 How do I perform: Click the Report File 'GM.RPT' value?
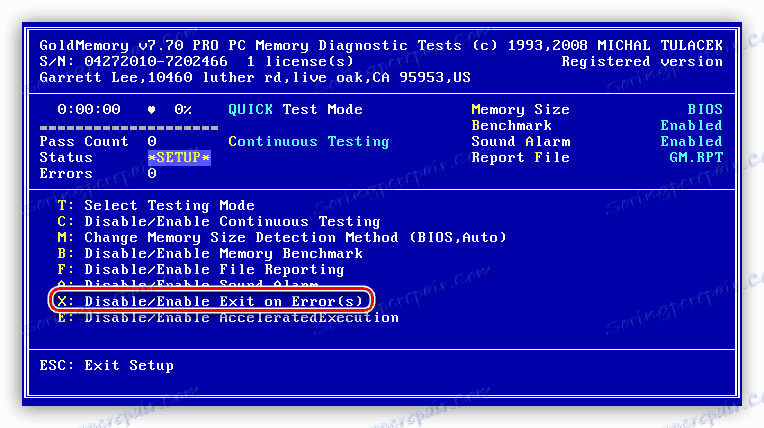pyautogui.click(x=696, y=157)
